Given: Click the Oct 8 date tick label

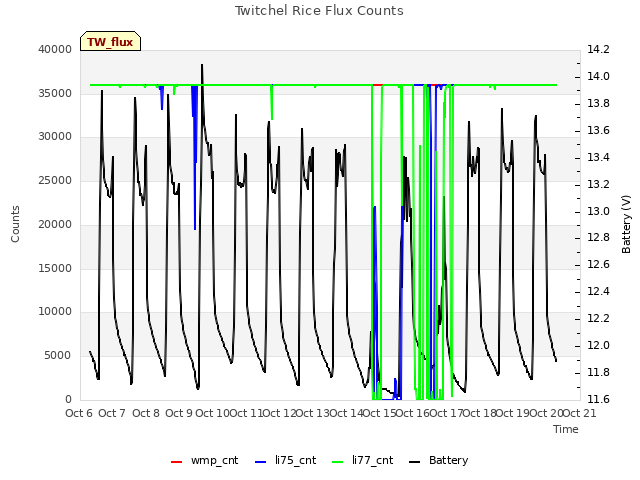Looking at the screenshot, I should (146, 413).
